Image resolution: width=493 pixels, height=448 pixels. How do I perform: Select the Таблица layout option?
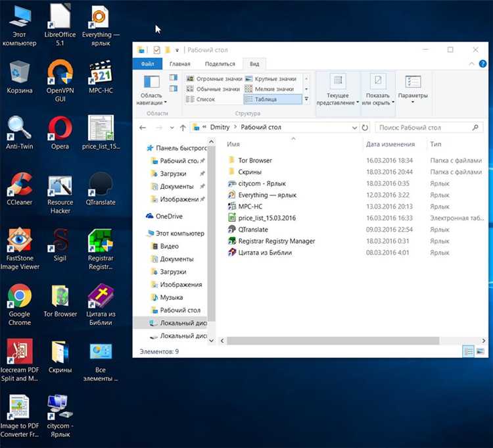[273, 99]
